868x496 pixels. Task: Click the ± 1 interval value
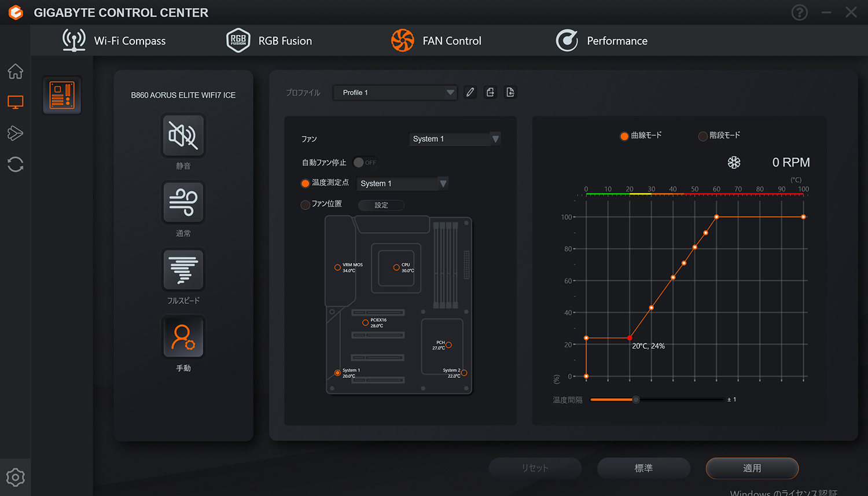[732, 399]
